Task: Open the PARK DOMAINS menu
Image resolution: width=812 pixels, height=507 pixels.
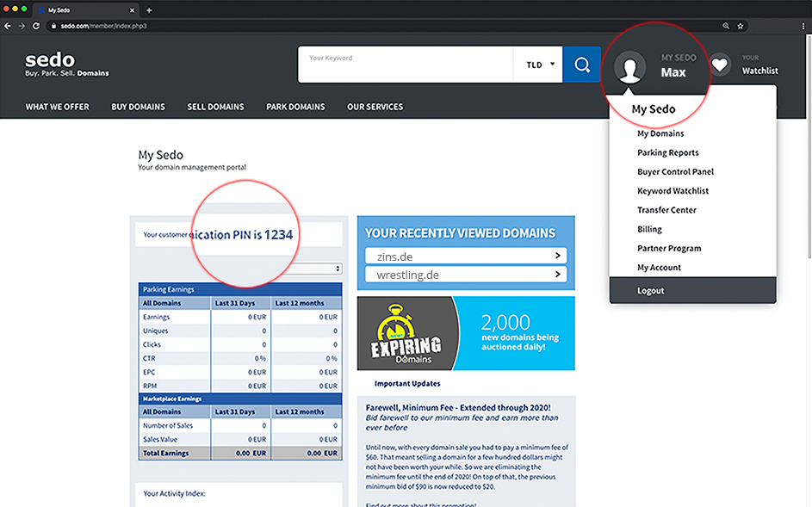Action: tap(295, 107)
